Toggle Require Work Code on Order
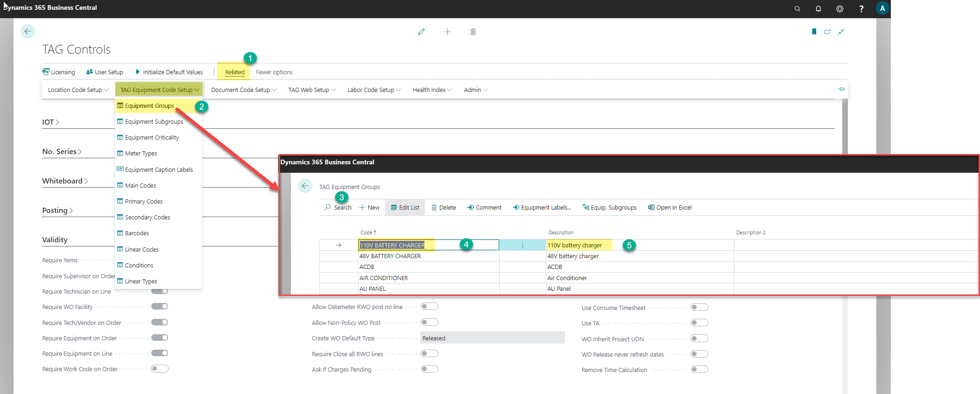This screenshot has height=394, width=980. point(160,368)
